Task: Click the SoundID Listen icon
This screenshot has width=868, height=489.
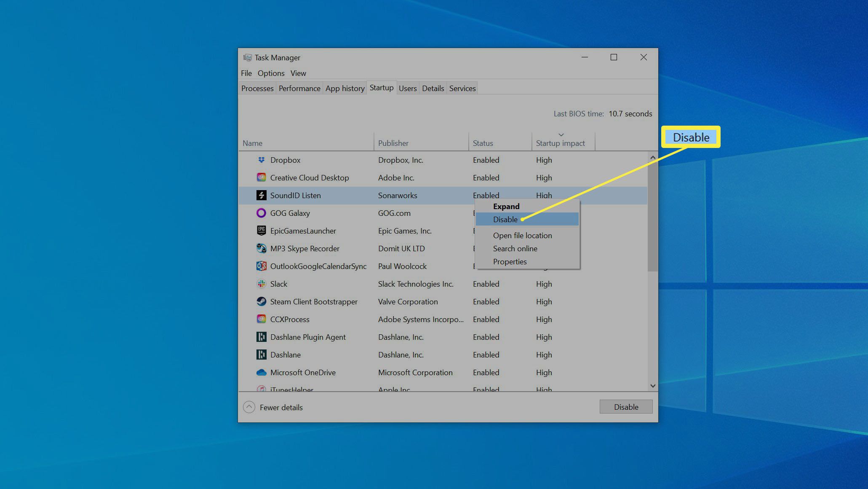Action: 261,195
